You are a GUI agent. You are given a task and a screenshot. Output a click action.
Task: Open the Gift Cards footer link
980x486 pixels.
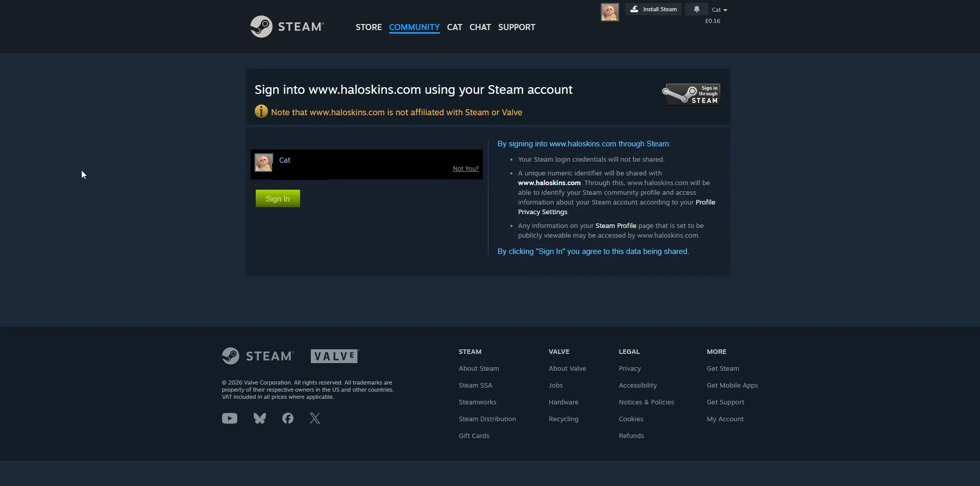474,436
